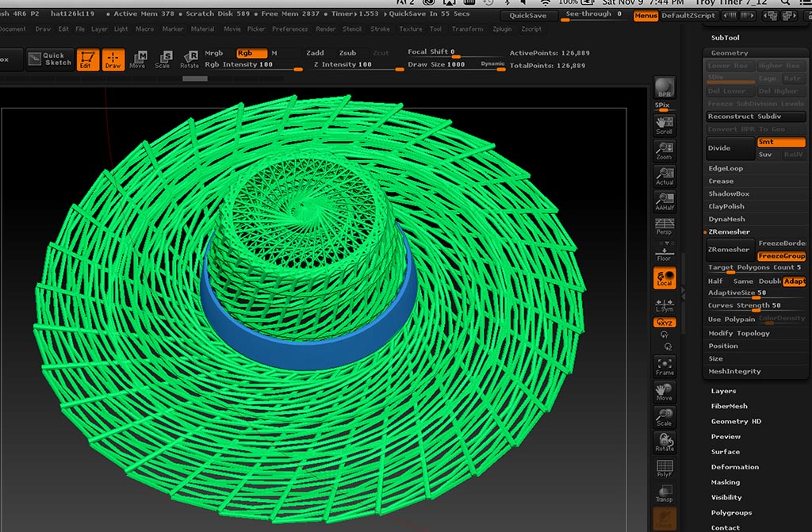812x532 pixels.
Task: Toggle the Local transformations icon
Action: (665, 278)
